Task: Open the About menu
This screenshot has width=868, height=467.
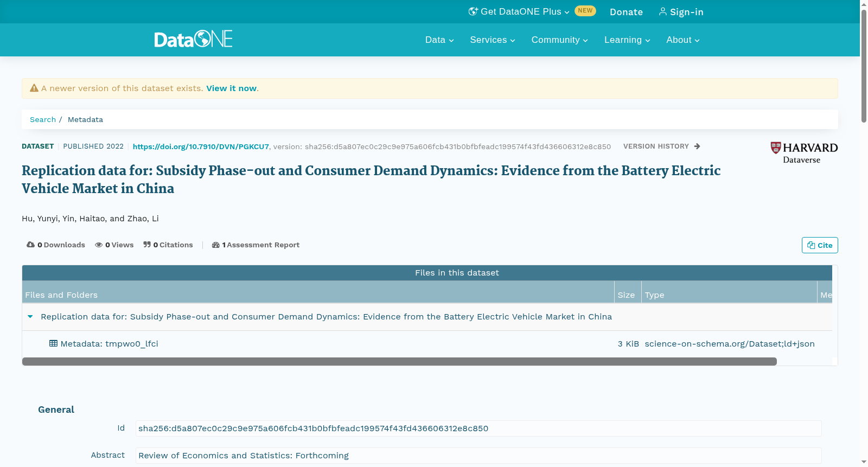Action: pyautogui.click(x=683, y=40)
